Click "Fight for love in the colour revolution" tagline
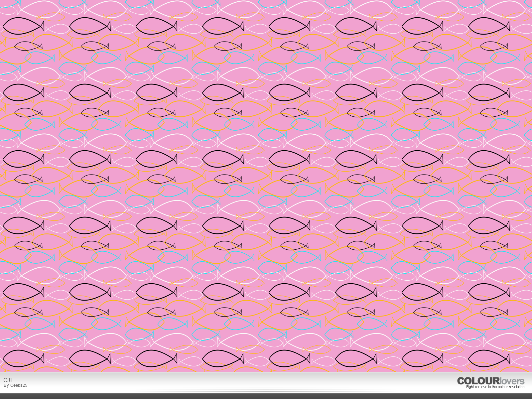Image resolution: width=532 pixels, height=399 pixels. click(x=495, y=387)
